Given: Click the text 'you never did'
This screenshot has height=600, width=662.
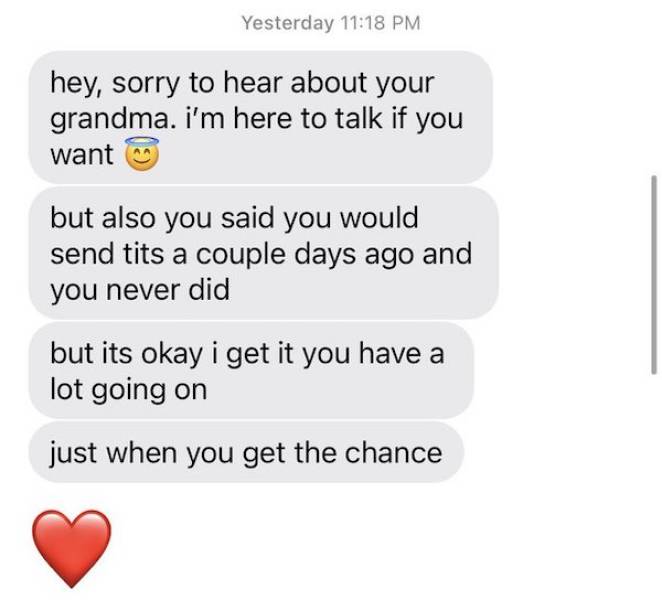Looking at the screenshot, I should 140,290.
